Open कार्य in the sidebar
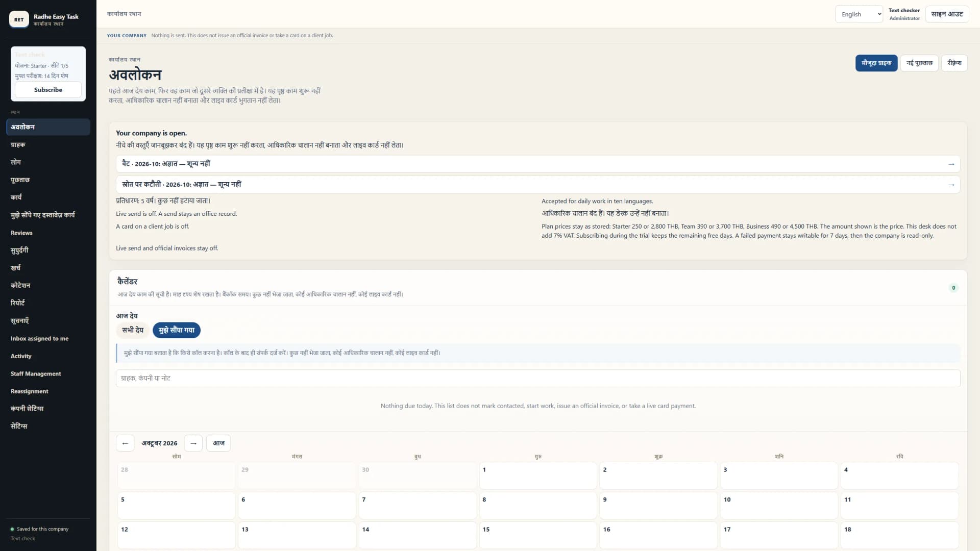 click(x=48, y=197)
